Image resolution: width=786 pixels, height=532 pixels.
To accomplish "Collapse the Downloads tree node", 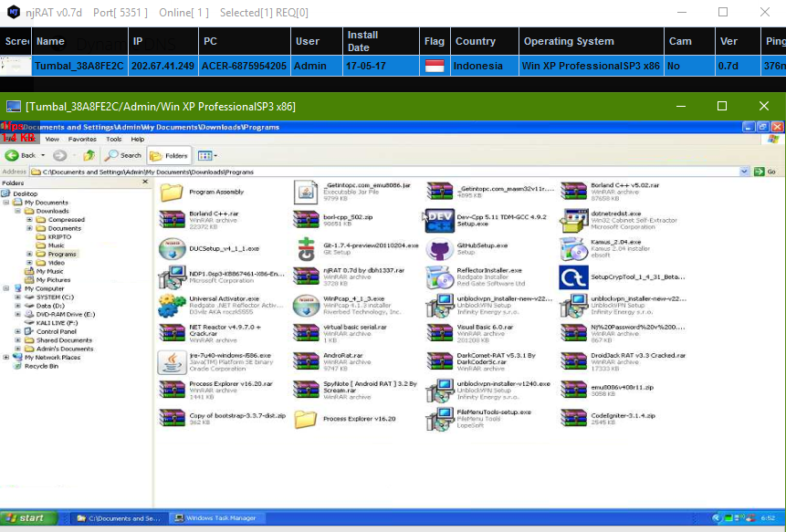I will pos(17,211).
